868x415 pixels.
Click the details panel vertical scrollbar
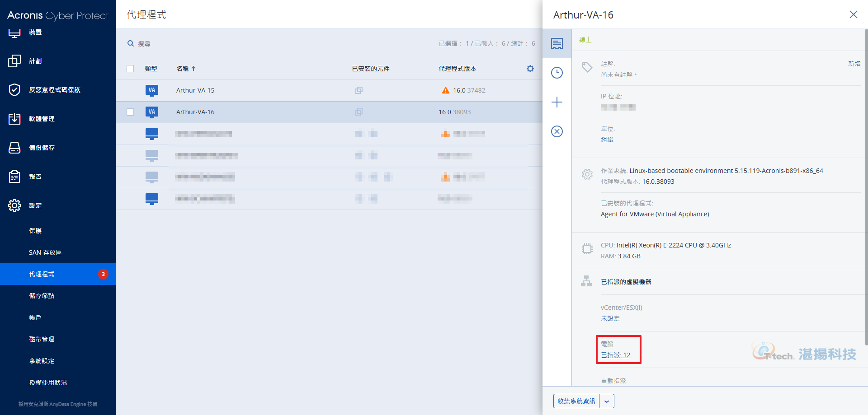tap(866, 187)
